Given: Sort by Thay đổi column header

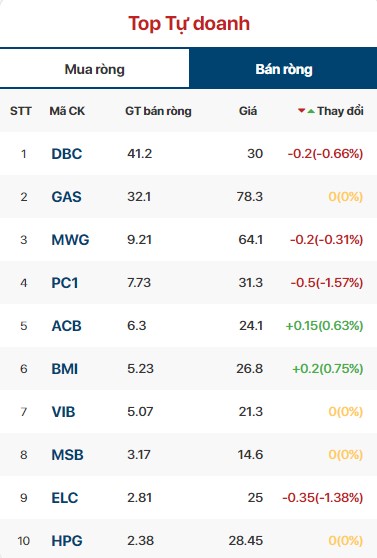Looking at the screenshot, I should 340,111.
